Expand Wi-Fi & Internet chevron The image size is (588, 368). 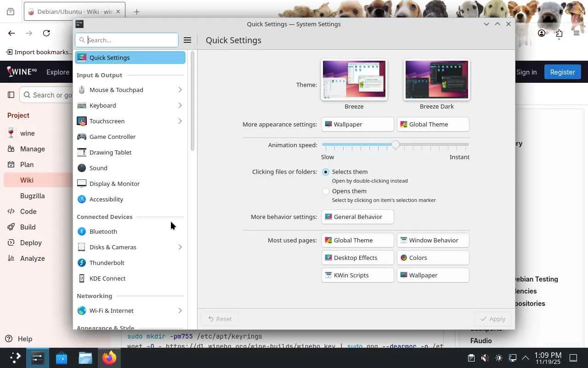point(180,310)
